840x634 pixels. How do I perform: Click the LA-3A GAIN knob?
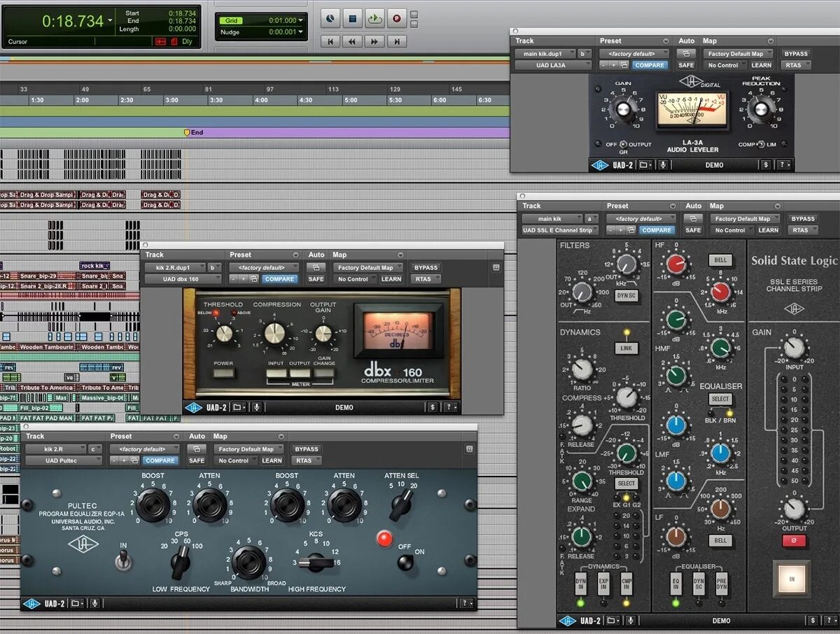pyautogui.click(x=623, y=111)
